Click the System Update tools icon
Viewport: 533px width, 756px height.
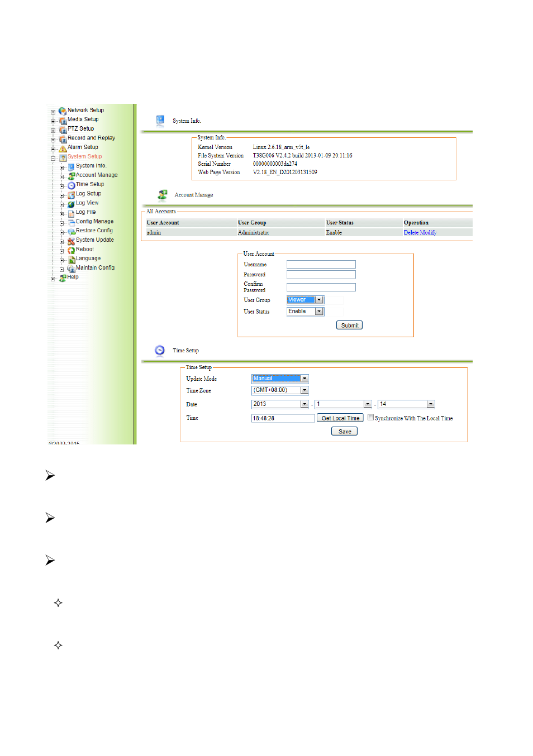tap(71, 241)
